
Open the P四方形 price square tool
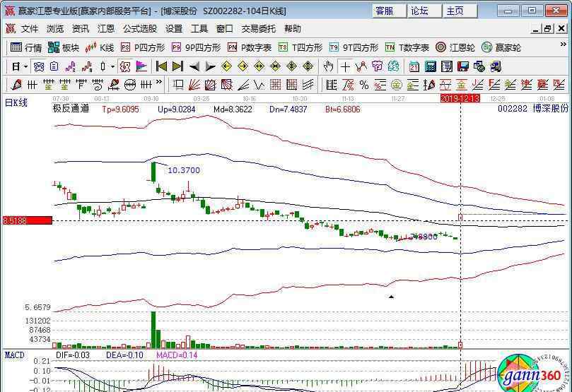coord(143,48)
